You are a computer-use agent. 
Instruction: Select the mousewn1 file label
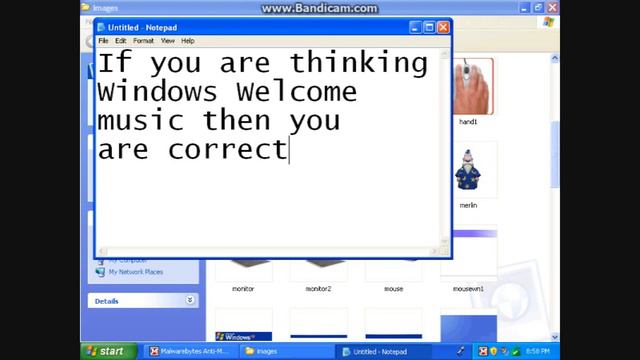(x=468, y=289)
